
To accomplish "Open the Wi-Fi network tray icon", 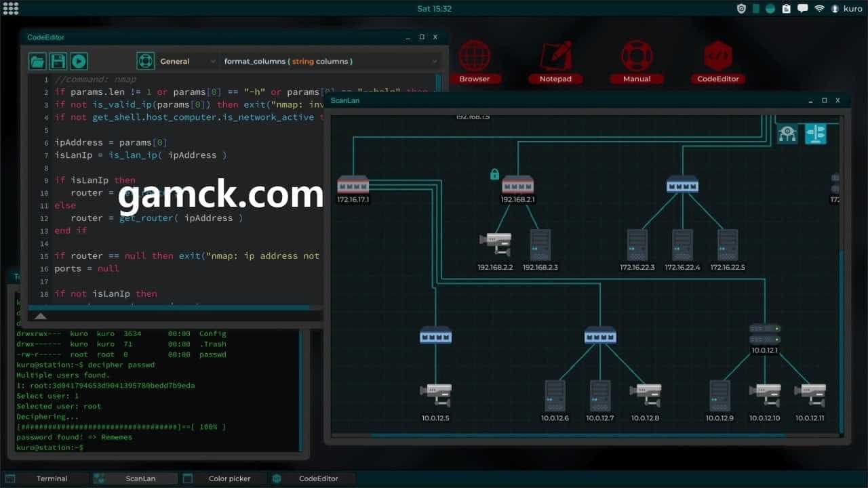I will 819,9.
